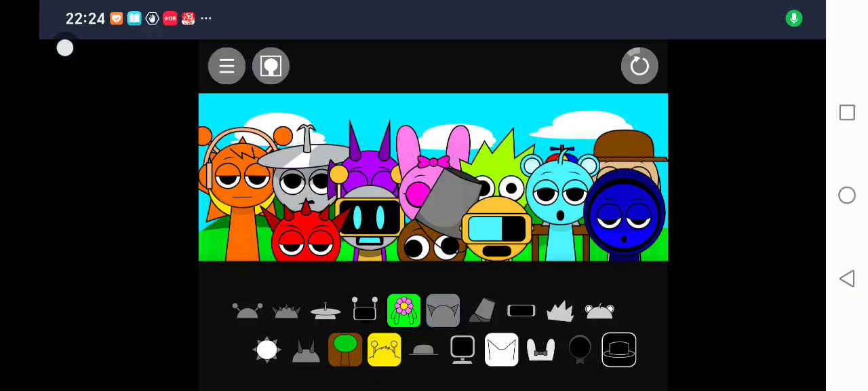
Task: Select the computer monitor sound icon
Action: coord(462,350)
